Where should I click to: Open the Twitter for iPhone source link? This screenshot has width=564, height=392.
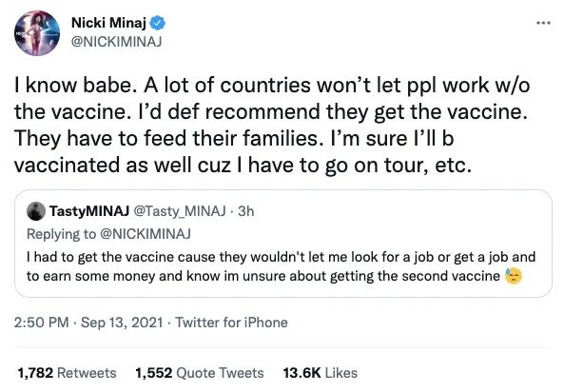(x=232, y=323)
